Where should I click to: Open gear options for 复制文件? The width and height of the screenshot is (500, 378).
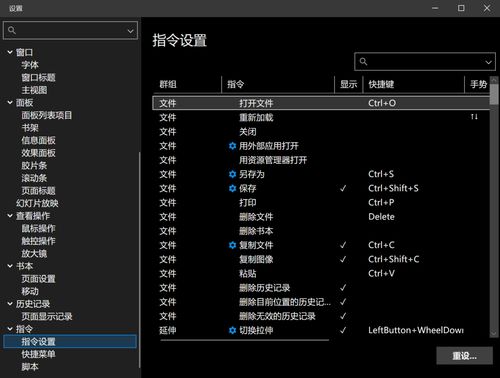tap(232, 245)
